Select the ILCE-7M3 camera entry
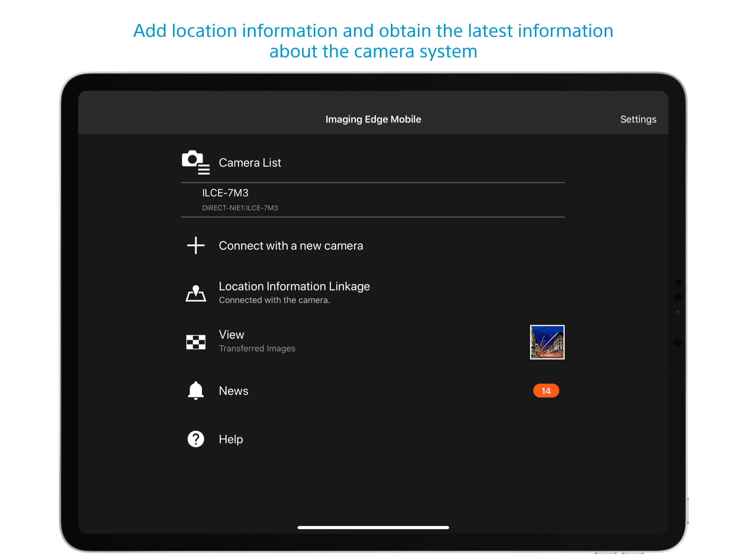747x560 pixels. tap(225, 193)
